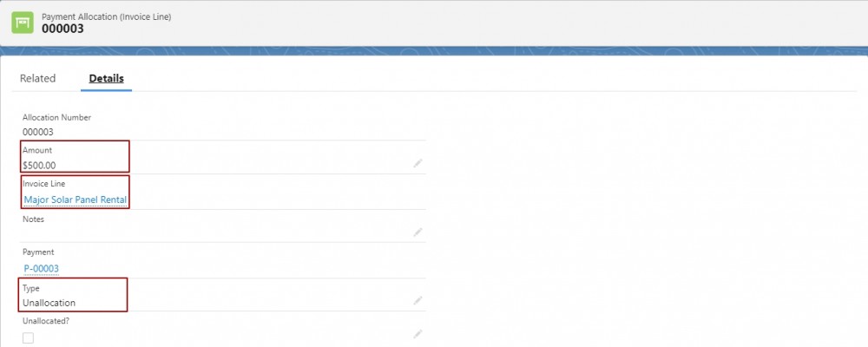
Task: Switch to the Related tab
Action: click(x=37, y=79)
